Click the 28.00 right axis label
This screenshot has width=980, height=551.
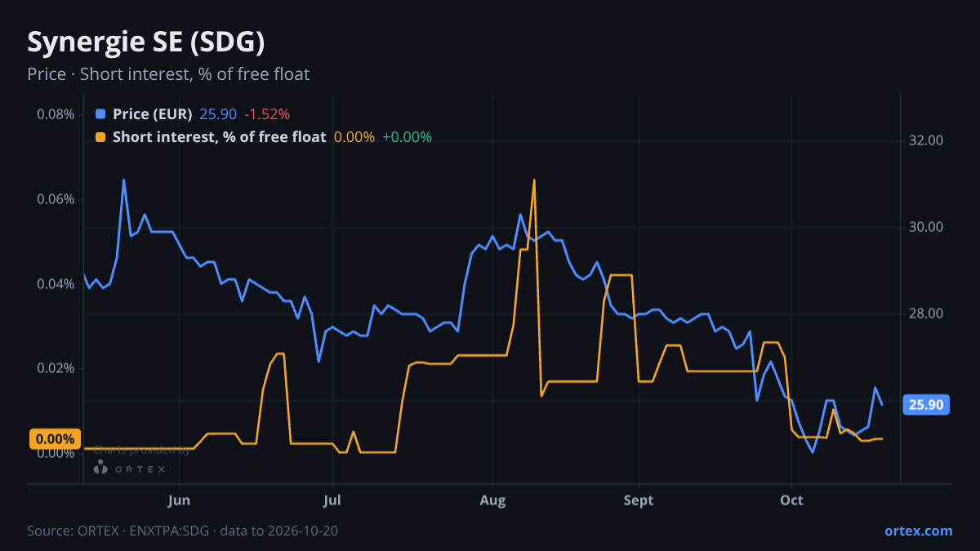tap(926, 314)
